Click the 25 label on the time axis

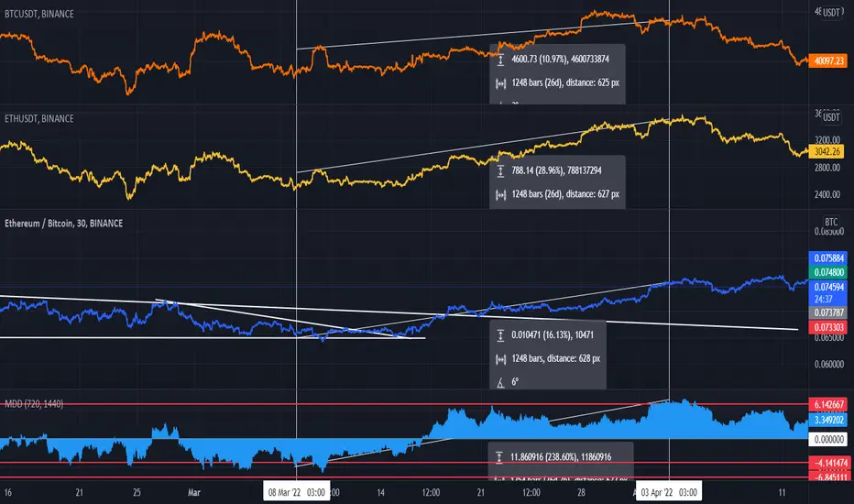pyautogui.click(x=137, y=493)
